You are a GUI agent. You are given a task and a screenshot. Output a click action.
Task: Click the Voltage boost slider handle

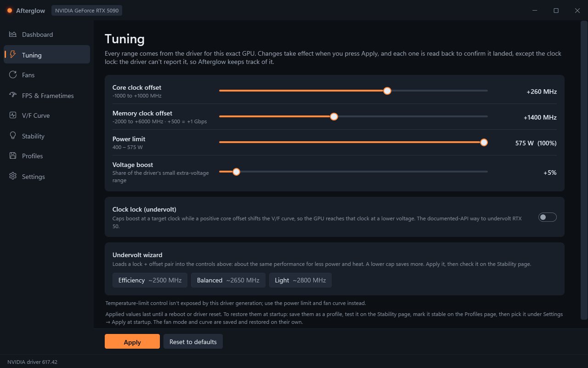click(236, 172)
